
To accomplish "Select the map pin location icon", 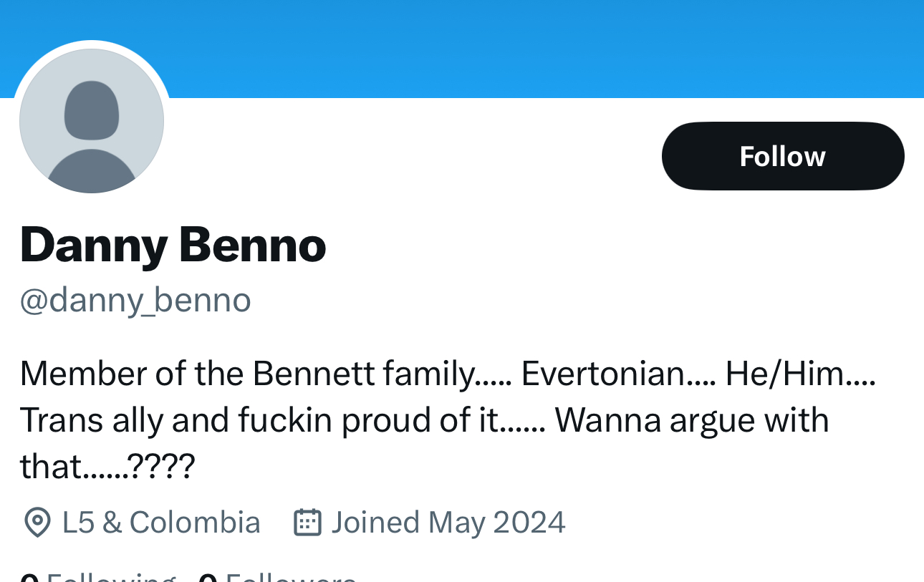I will point(37,523).
